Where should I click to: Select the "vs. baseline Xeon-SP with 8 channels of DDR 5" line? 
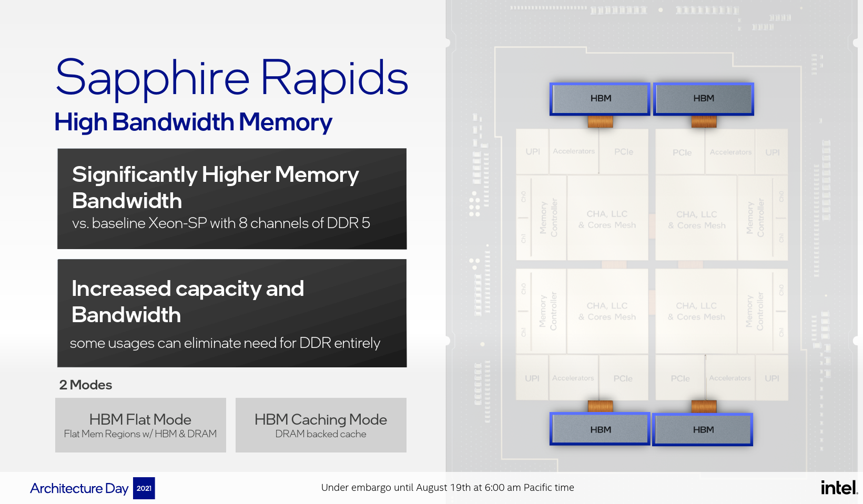coord(221,223)
